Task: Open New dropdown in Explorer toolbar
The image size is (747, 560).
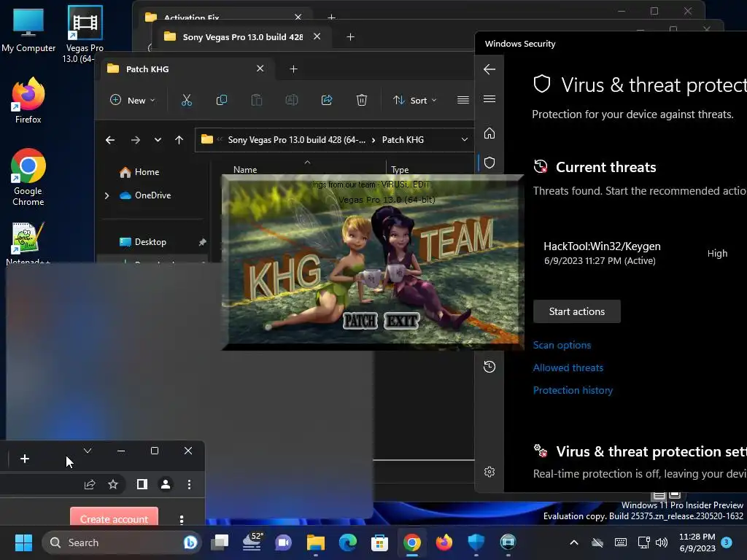Action: pos(133,101)
